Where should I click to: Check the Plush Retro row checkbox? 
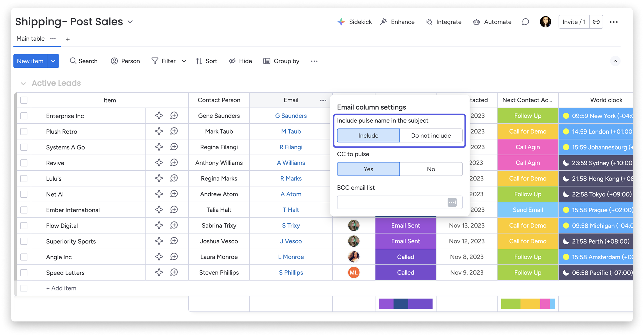click(x=24, y=131)
